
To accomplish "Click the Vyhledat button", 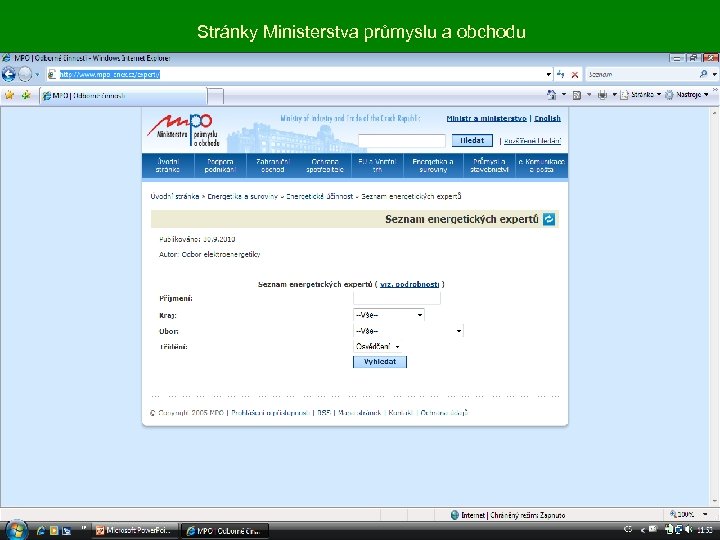I will (380, 362).
